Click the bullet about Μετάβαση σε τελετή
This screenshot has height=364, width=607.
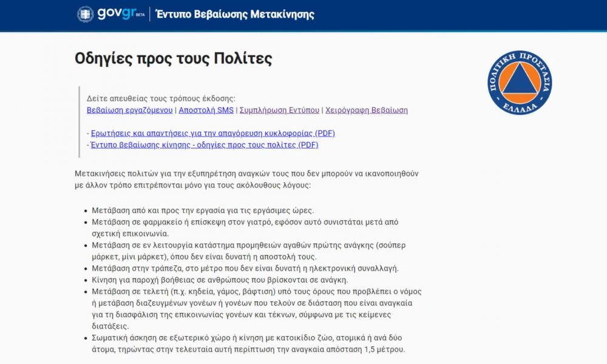(x=257, y=309)
